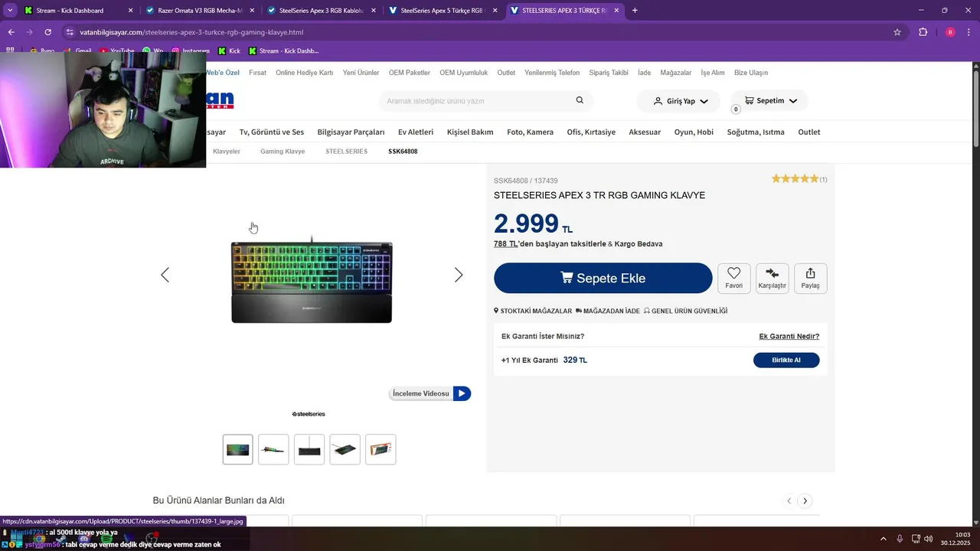
Task: Click the browser address bar URL
Action: 191,32
